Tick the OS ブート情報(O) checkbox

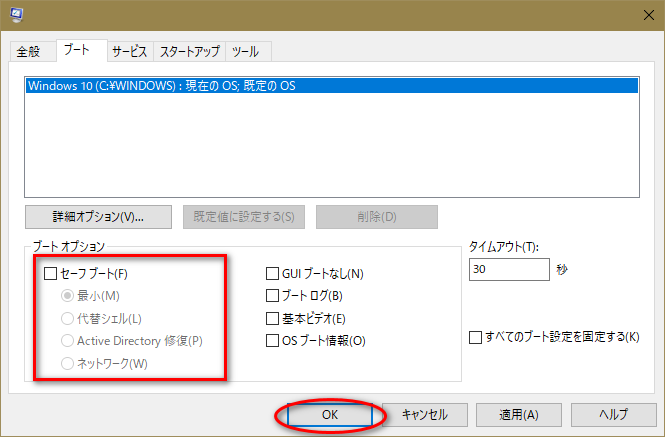coord(272,342)
